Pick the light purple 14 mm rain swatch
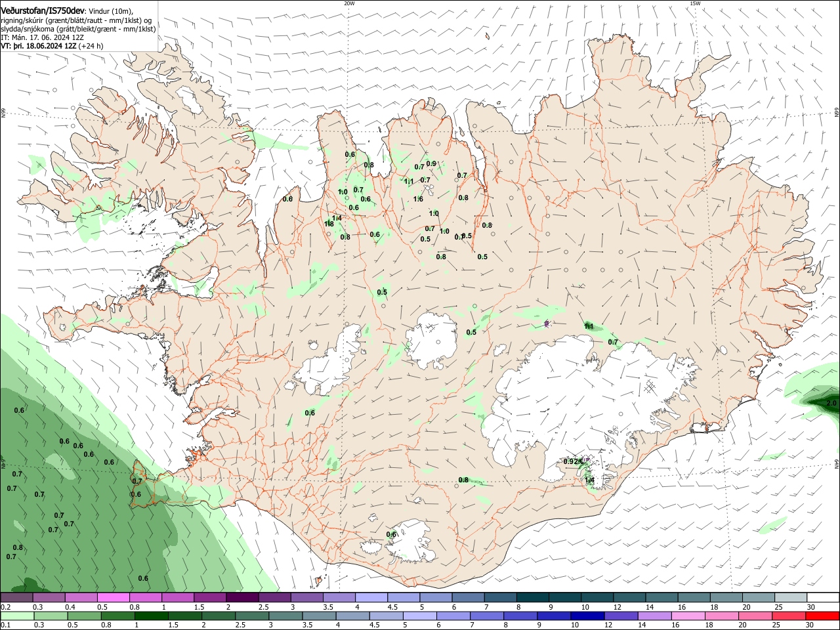840x630 pixels. pos(654,616)
